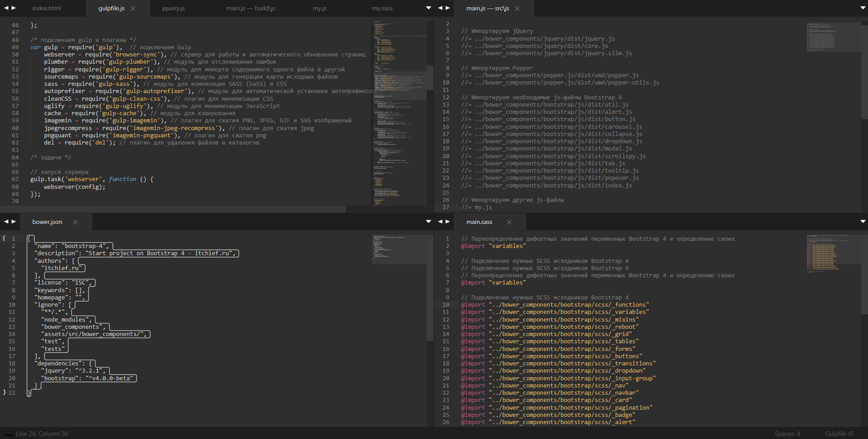
Task: Click the scss/_pagination import line
Action: [557, 408]
